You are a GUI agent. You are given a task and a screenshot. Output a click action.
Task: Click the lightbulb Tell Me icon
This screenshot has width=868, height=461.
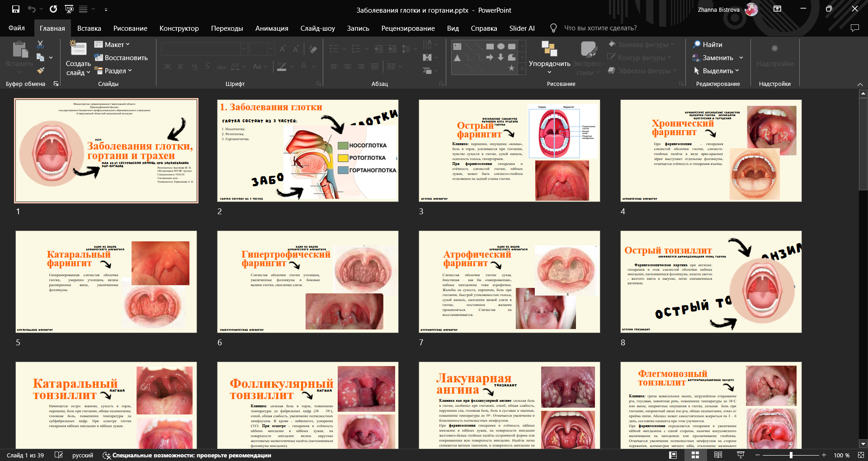tap(553, 28)
